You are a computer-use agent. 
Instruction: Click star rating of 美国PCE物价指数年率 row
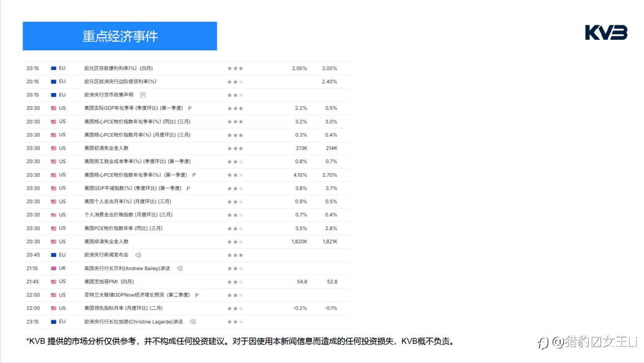[x=235, y=229]
